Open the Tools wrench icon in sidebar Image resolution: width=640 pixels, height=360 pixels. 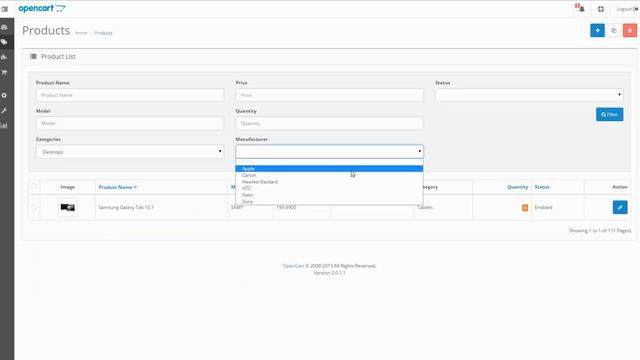tap(4, 111)
